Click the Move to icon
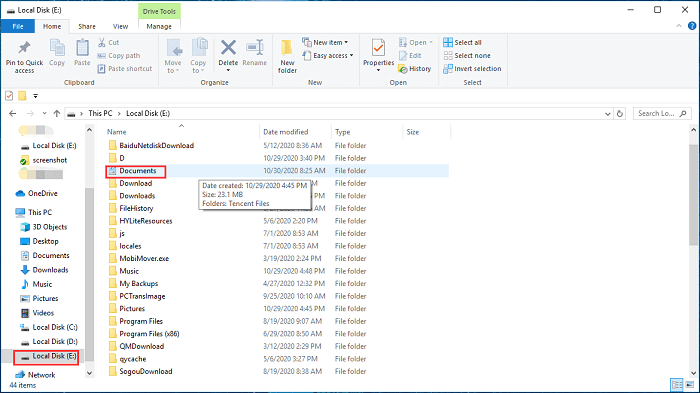The image size is (700, 393). click(173, 48)
